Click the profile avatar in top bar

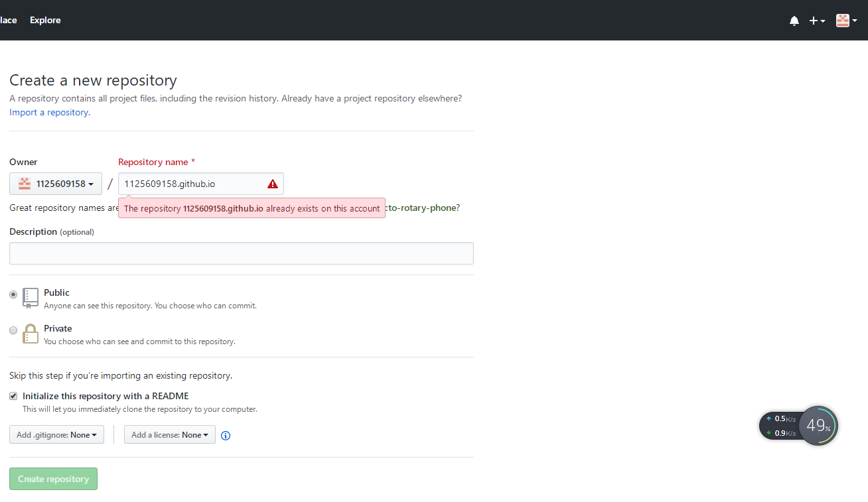[841, 21]
